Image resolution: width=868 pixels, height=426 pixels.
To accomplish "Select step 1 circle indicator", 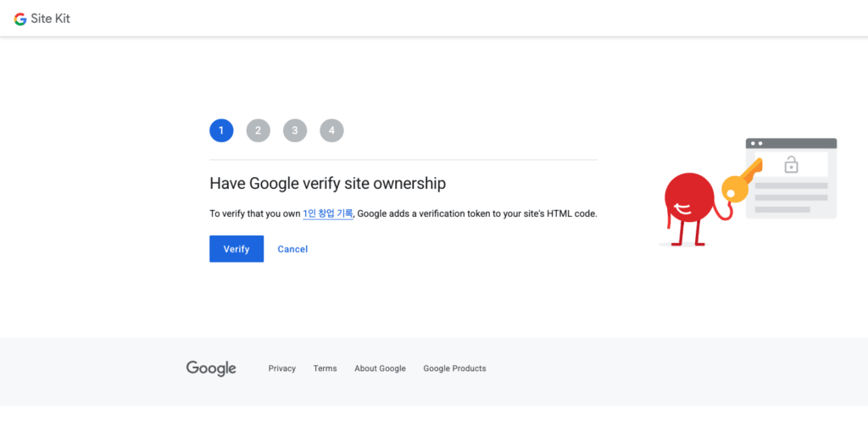I will (x=221, y=130).
